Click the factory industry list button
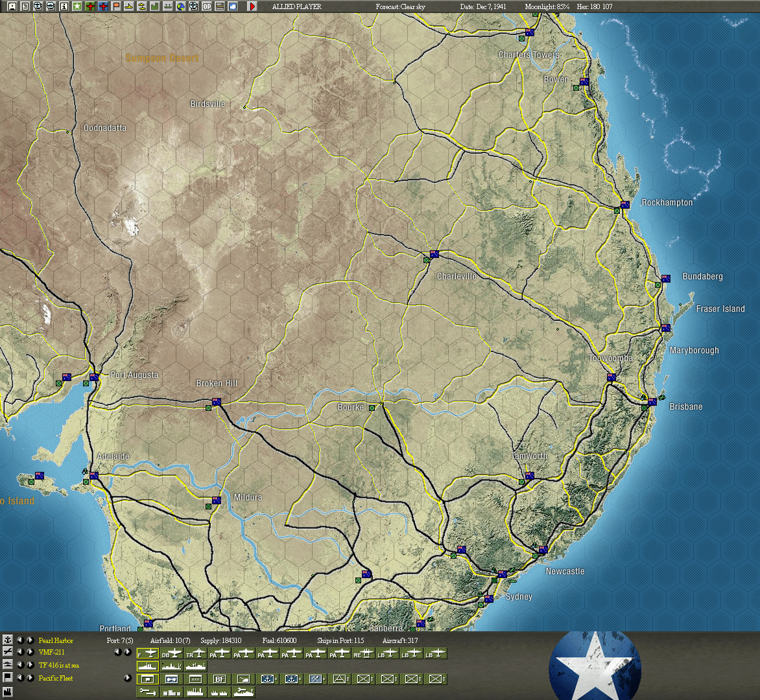The image size is (760, 700). (7, 692)
